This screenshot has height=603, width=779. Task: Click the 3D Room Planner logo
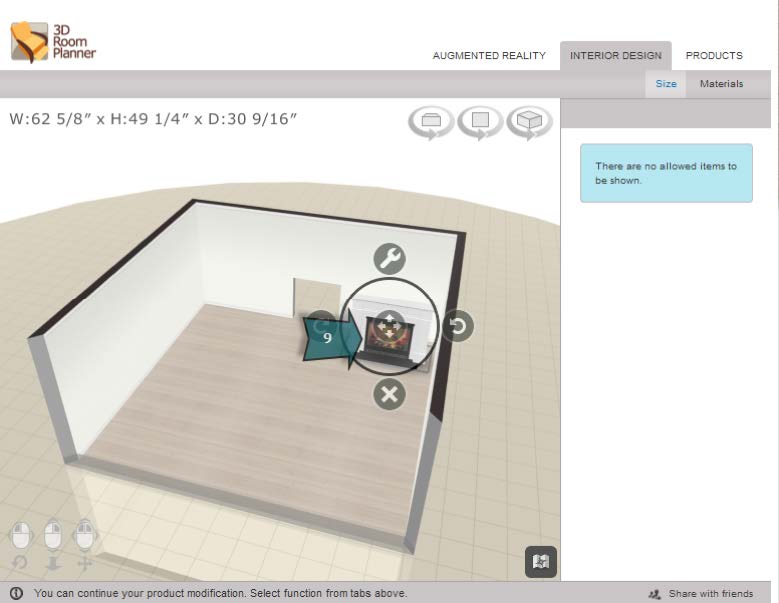tap(53, 42)
